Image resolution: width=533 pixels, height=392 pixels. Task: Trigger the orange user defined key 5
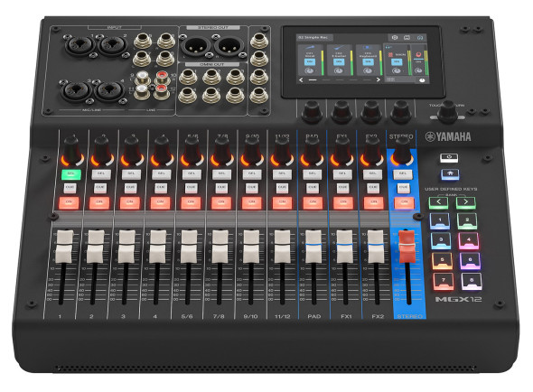pos(443,260)
